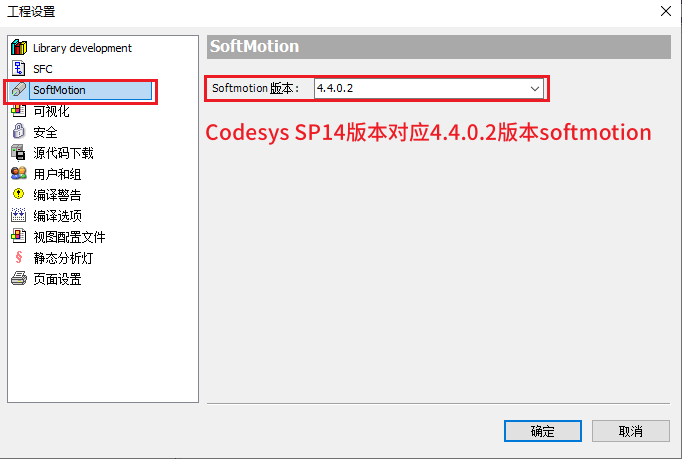Click the Library development books icon

pyautogui.click(x=18, y=48)
